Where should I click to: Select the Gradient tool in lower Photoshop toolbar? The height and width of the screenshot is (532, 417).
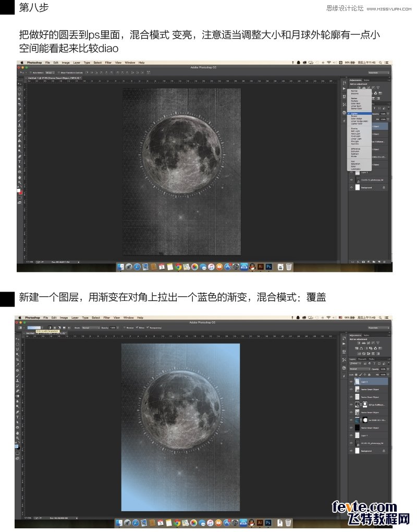(17, 396)
